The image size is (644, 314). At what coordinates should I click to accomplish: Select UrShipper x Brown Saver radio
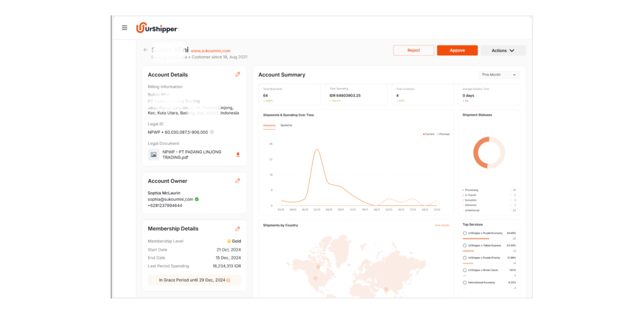coord(464,270)
